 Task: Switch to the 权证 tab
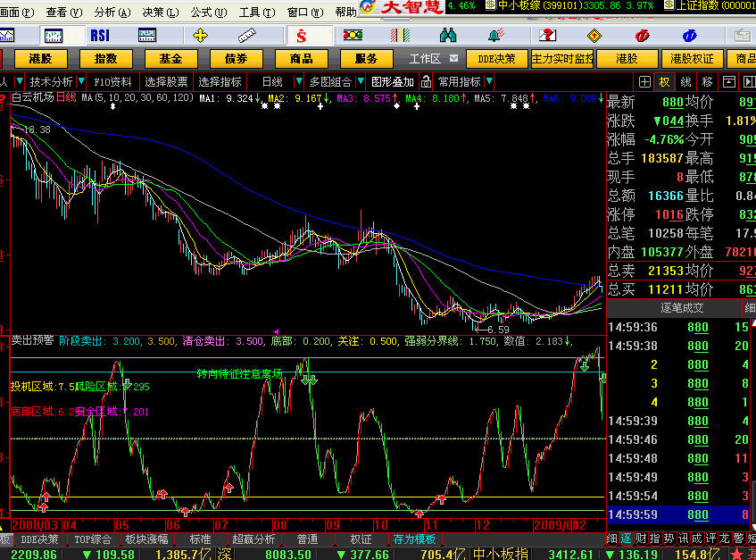(361, 539)
